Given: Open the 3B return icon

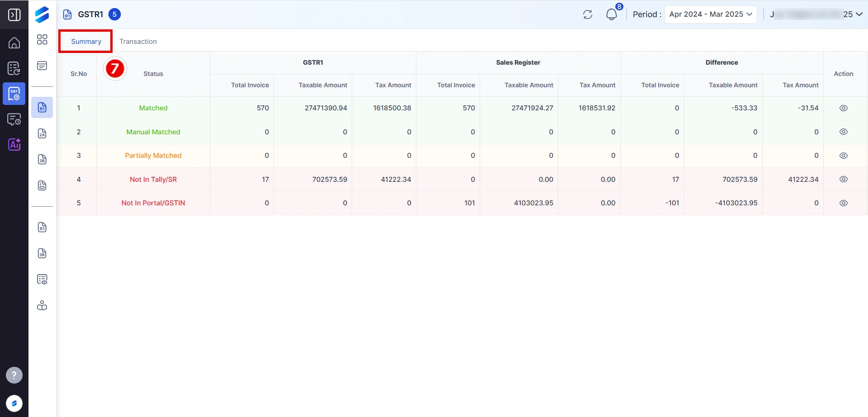Looking at the screenshot, I should coord(42,253).
